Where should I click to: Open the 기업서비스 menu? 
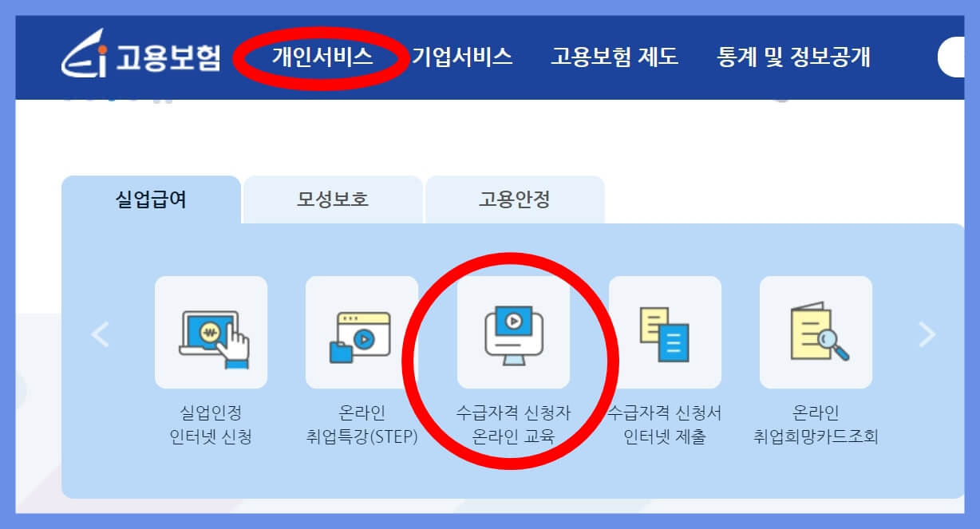(464, 57)
